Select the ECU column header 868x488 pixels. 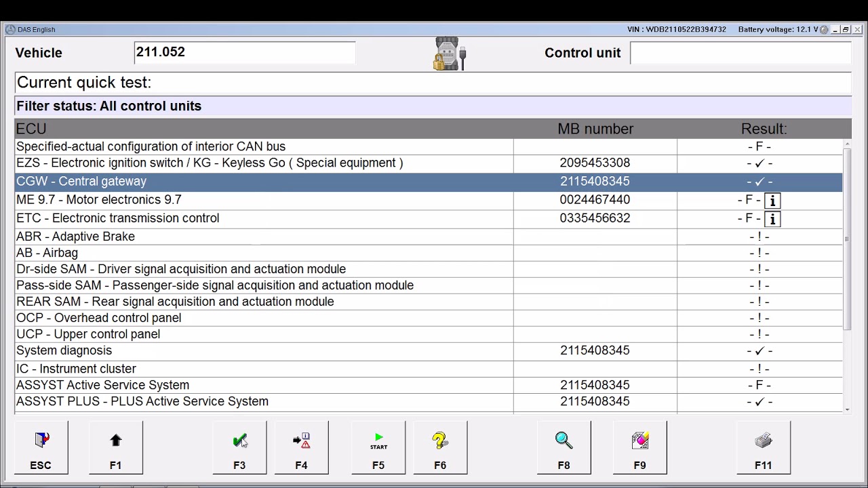pyautogui.click(x=264, y=129)
